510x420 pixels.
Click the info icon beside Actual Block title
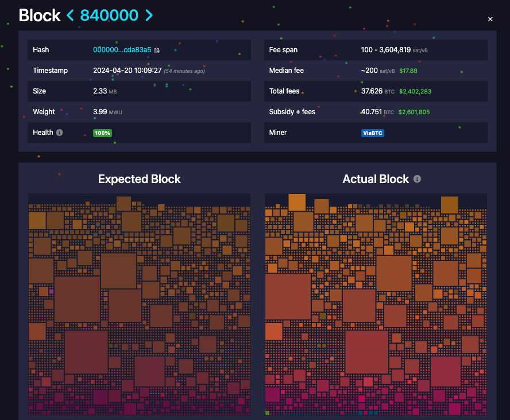coord(418,179)
